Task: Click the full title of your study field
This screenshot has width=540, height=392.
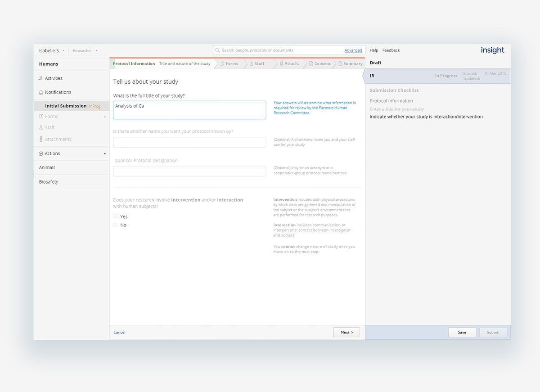Action: [x=189, y=110]
